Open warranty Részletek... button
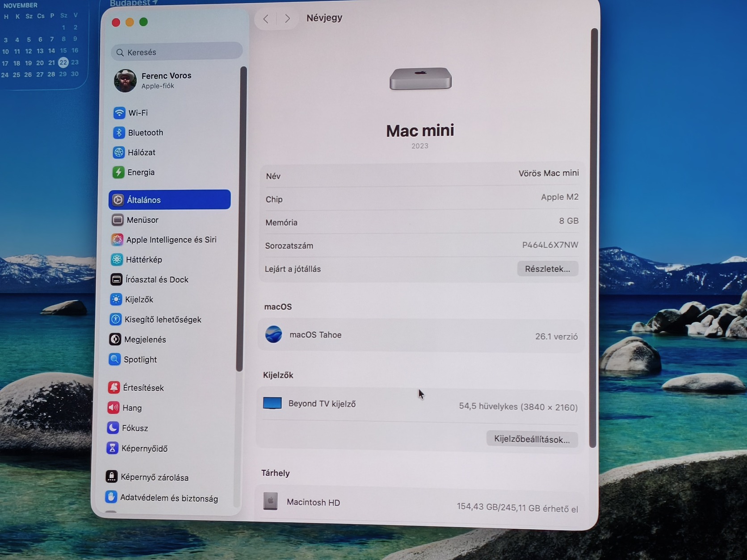The width and height of the screenshot is (747, 560). coord(547,269)
